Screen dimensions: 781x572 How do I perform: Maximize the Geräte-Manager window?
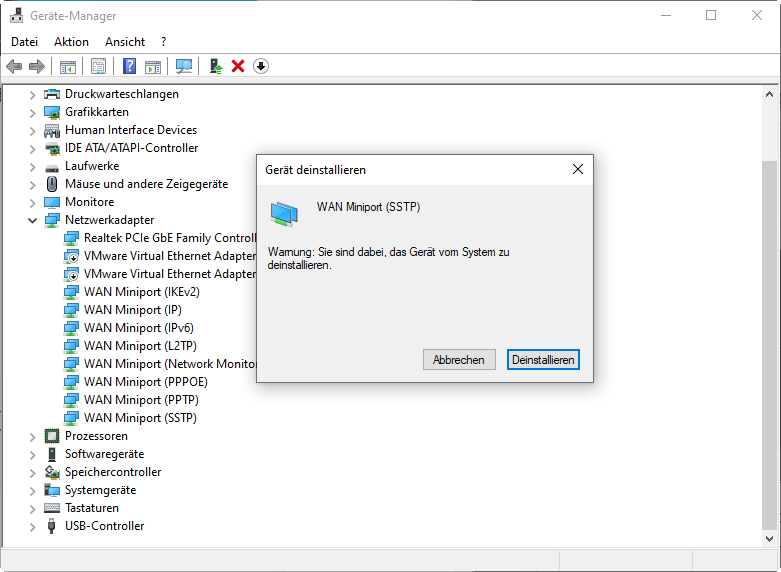(711, 15)
